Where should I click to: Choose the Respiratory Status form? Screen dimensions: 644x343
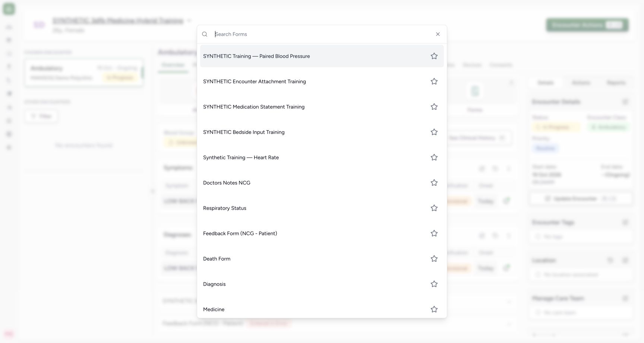(x=322, y=208)
